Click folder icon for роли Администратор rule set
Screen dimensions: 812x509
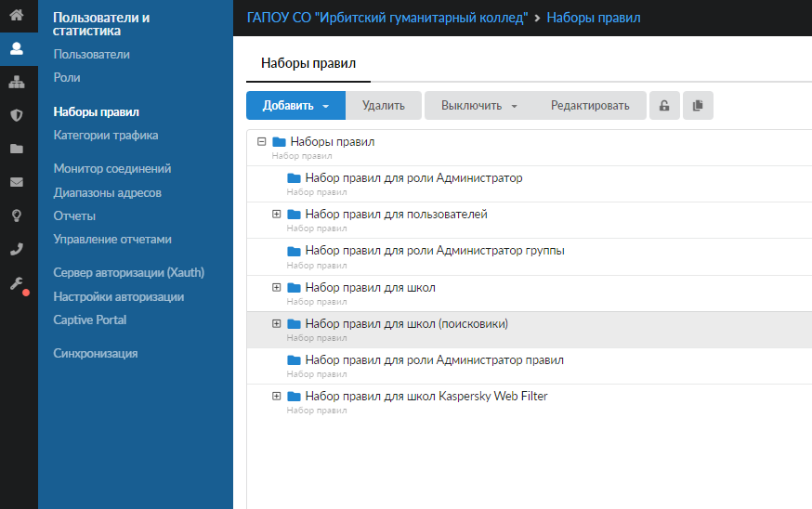(x=295, y=178)
